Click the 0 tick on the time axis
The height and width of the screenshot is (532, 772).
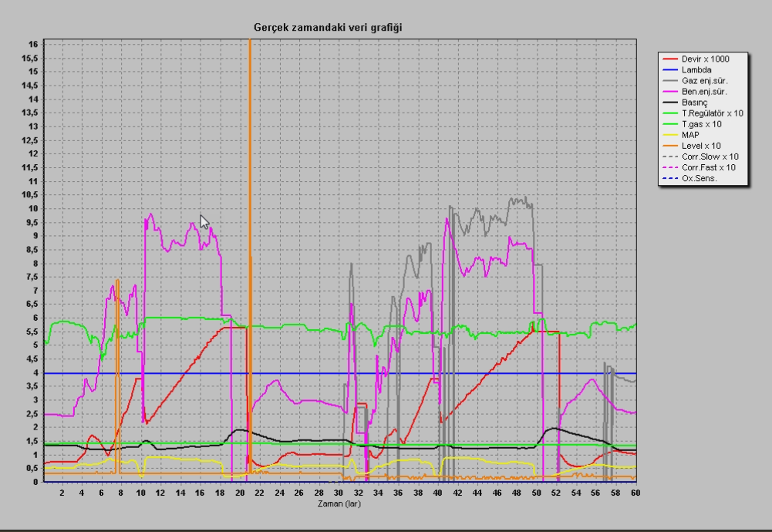pos(42,492)
